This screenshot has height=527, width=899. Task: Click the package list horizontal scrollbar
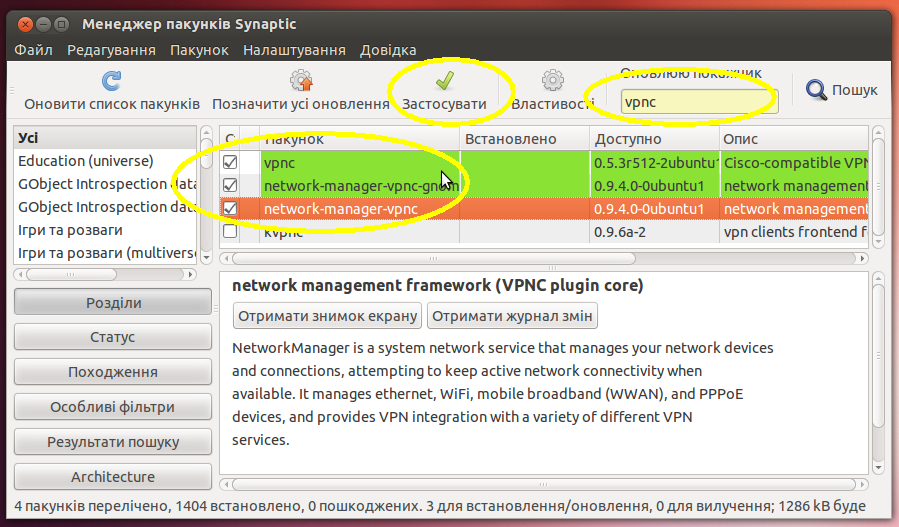(x=433, y=259)
